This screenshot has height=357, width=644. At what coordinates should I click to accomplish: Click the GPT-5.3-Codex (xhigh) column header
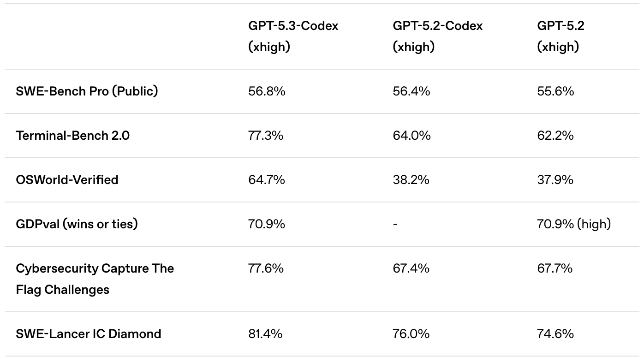(x=293, y=36)
